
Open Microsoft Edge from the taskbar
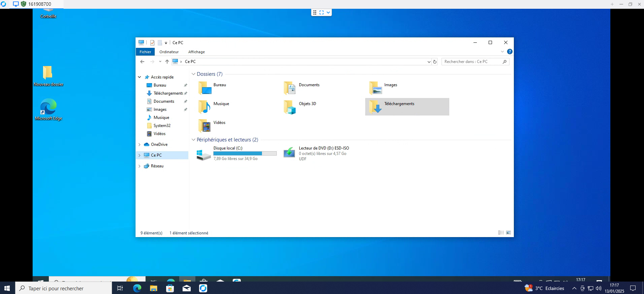(137, 288)
